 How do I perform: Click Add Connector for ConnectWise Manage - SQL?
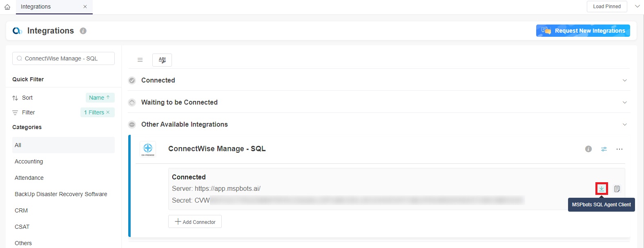coord(195,221)
